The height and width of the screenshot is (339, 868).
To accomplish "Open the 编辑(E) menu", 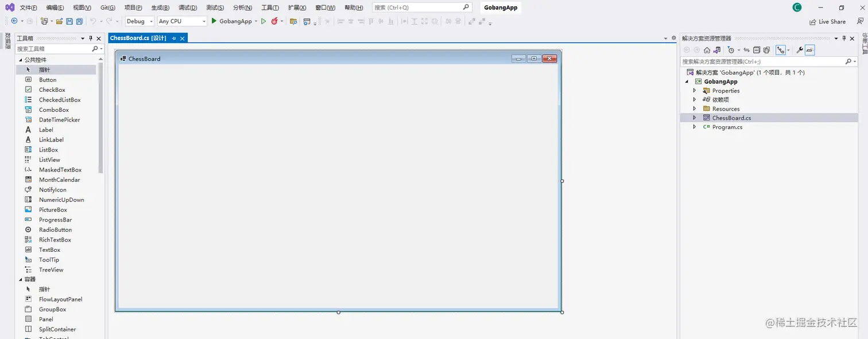I will click(55, 7).
